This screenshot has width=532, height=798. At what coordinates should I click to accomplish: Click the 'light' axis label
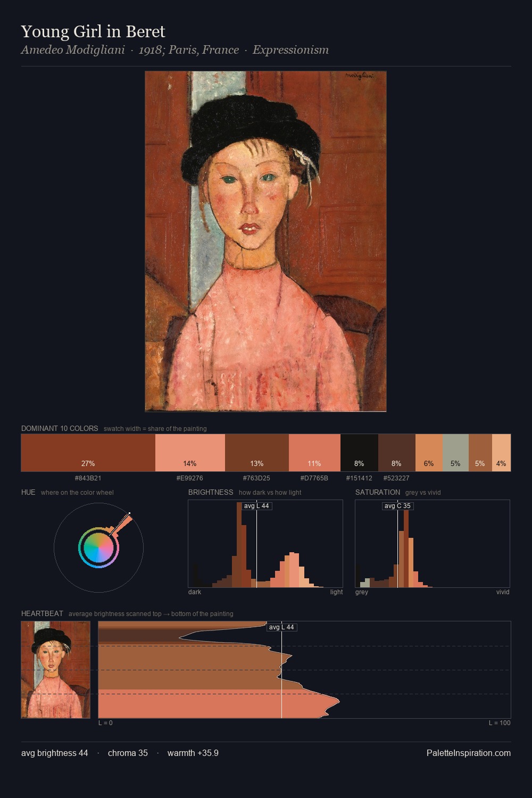(x=337, y=592)
